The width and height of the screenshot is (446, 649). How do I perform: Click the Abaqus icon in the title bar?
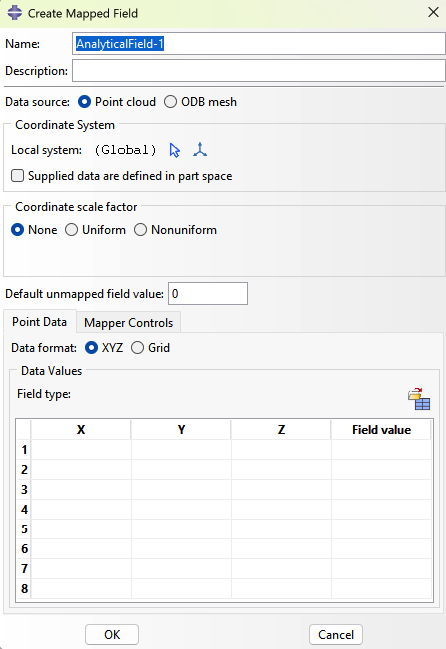click(15, 13)
